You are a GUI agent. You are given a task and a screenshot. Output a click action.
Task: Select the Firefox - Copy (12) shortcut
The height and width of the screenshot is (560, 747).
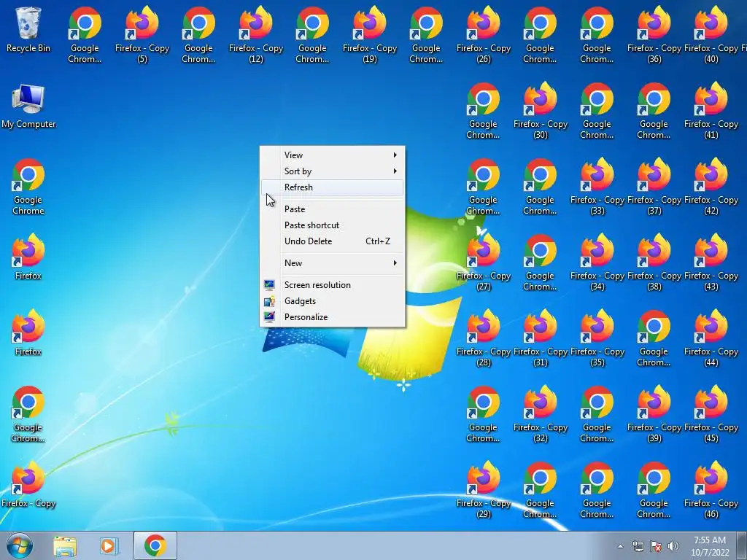coord(256,34)
